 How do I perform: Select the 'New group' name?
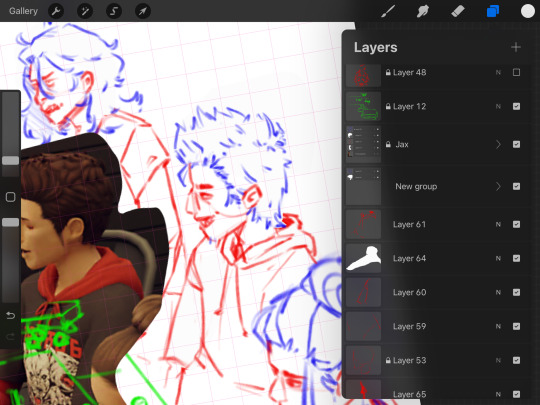(416, 186)
